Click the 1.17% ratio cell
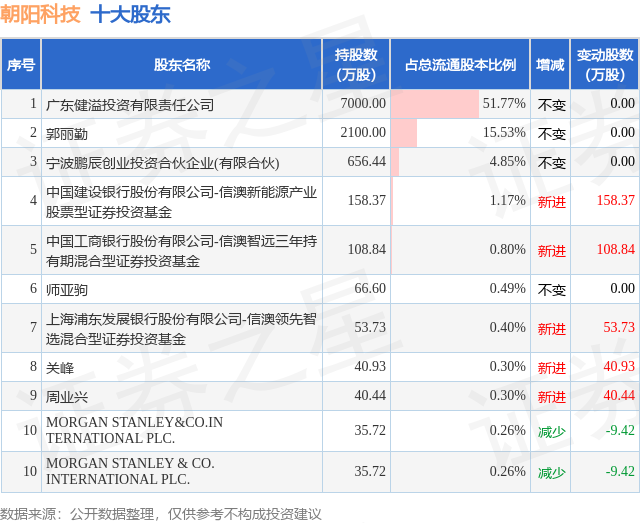Screen dimensions: 640x523 460,200
